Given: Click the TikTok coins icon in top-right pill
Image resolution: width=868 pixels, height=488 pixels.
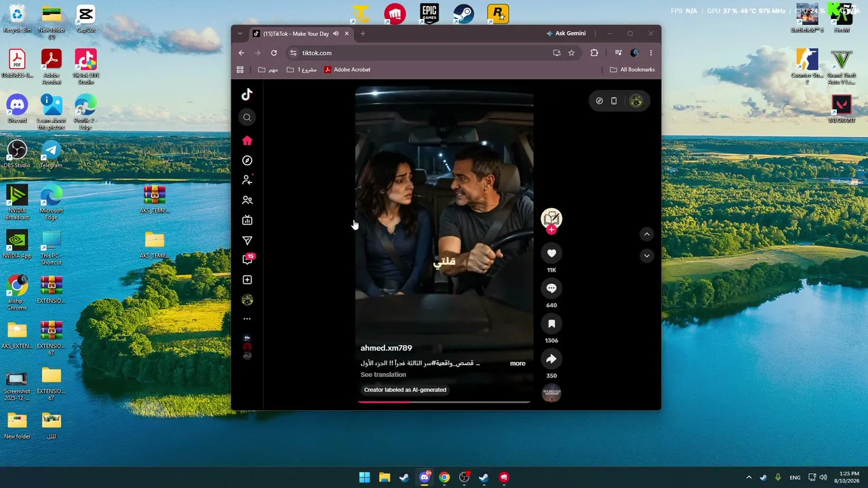Looking at the screenshot, I should [599, 101].
